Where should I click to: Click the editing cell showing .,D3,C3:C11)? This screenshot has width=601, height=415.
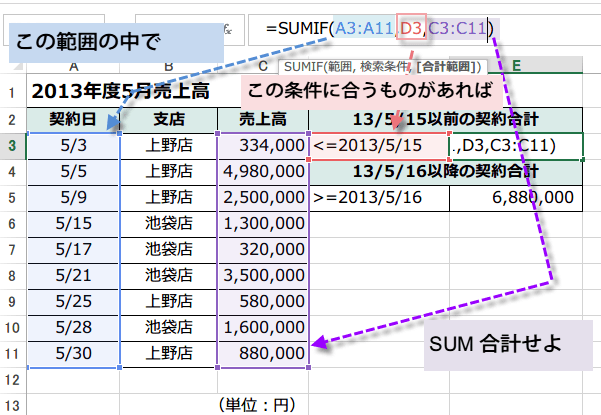point(516,146)
